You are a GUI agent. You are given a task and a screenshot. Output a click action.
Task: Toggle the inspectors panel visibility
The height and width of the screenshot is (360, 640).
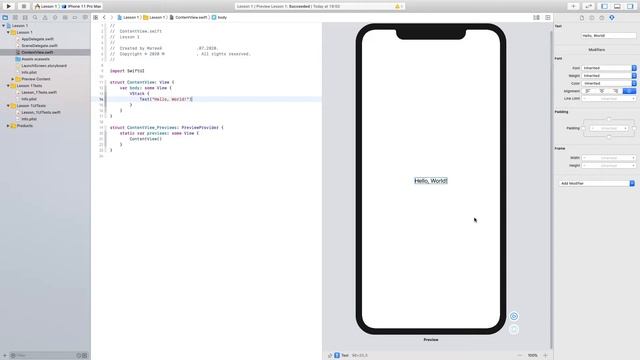tap(630, 6)
